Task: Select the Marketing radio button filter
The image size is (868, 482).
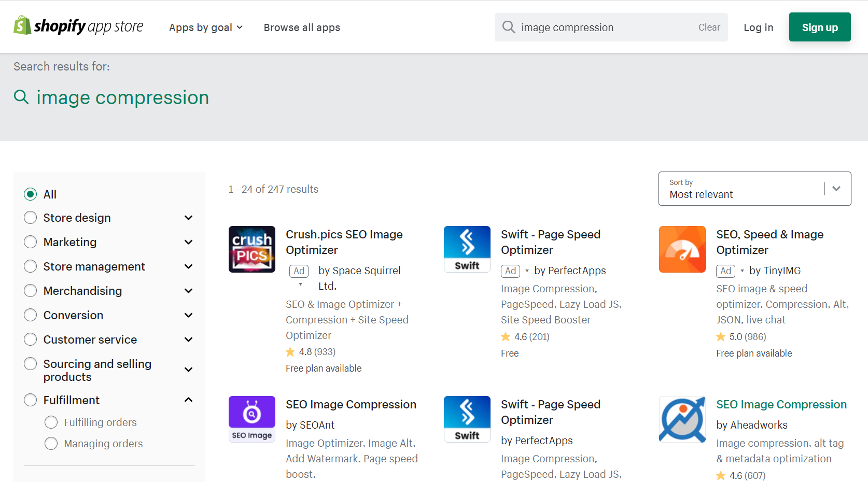Action: (x=31, y=242)
